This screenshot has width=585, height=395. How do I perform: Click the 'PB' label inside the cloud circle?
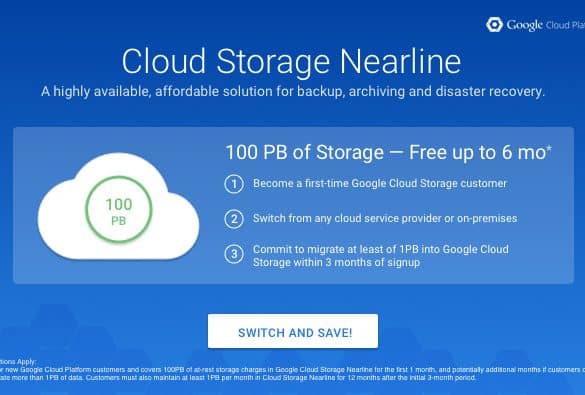(119, 221)
